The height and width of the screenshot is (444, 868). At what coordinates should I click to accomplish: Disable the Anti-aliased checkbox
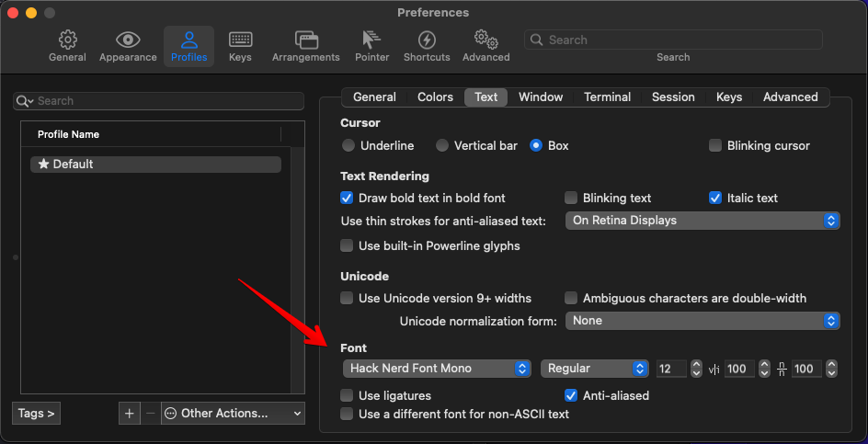(571, 395)
